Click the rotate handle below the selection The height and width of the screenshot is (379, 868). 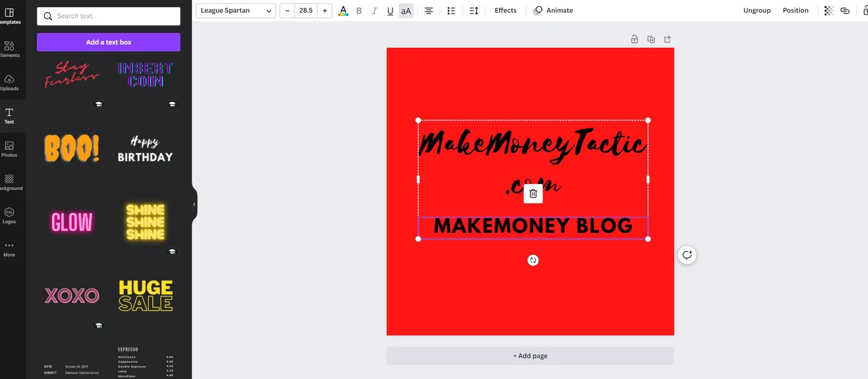pos(533,260)
